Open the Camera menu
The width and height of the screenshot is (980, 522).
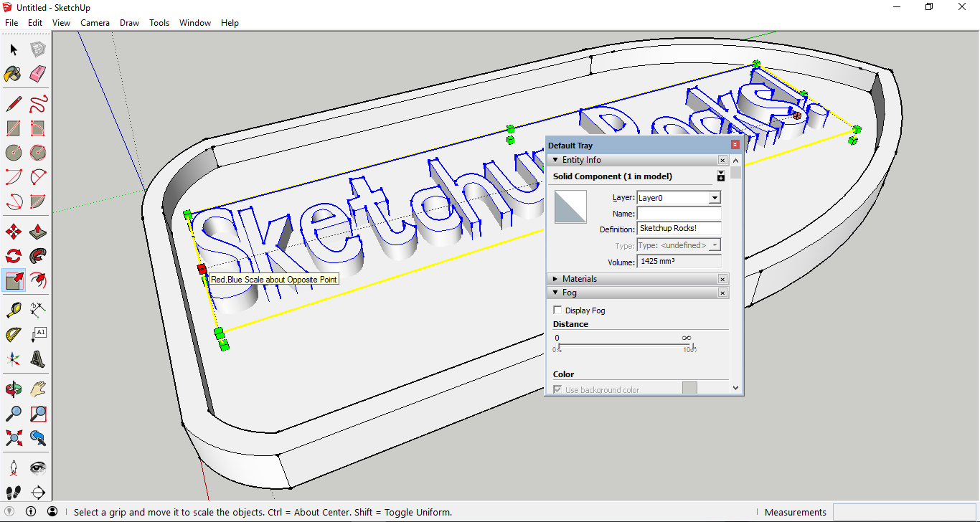[x=95, y=23]
